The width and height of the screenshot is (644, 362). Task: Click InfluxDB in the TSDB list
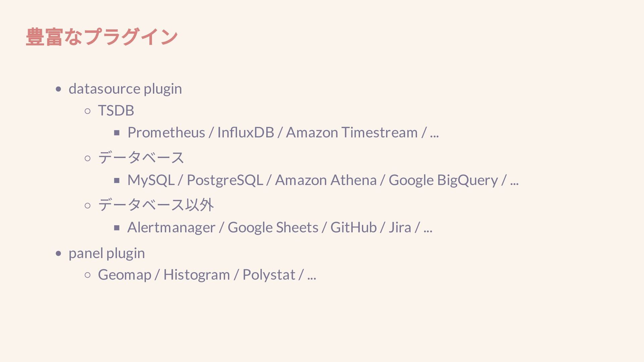[x=246, y=132]
